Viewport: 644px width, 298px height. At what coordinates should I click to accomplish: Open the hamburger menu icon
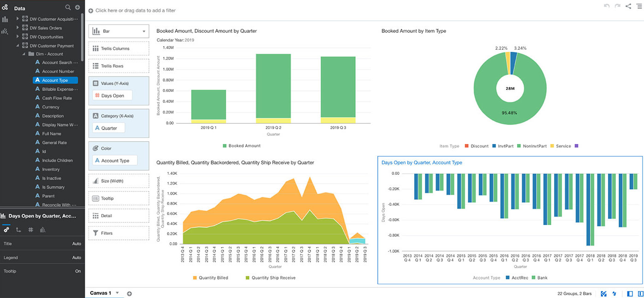coord(639,6)
